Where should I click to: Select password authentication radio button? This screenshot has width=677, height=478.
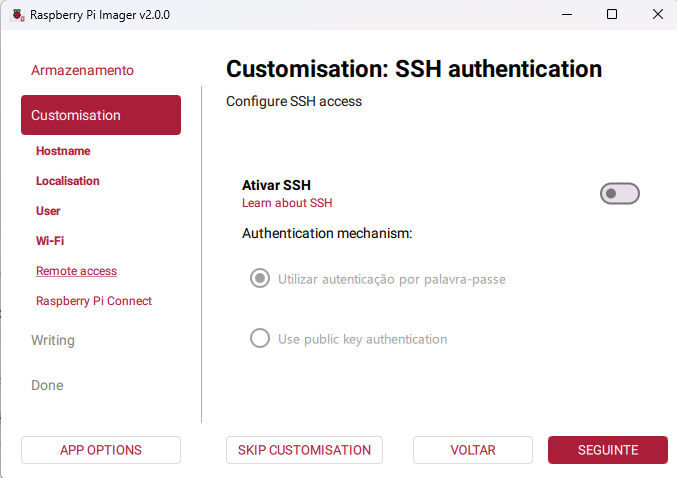click(x=260, y=279)
